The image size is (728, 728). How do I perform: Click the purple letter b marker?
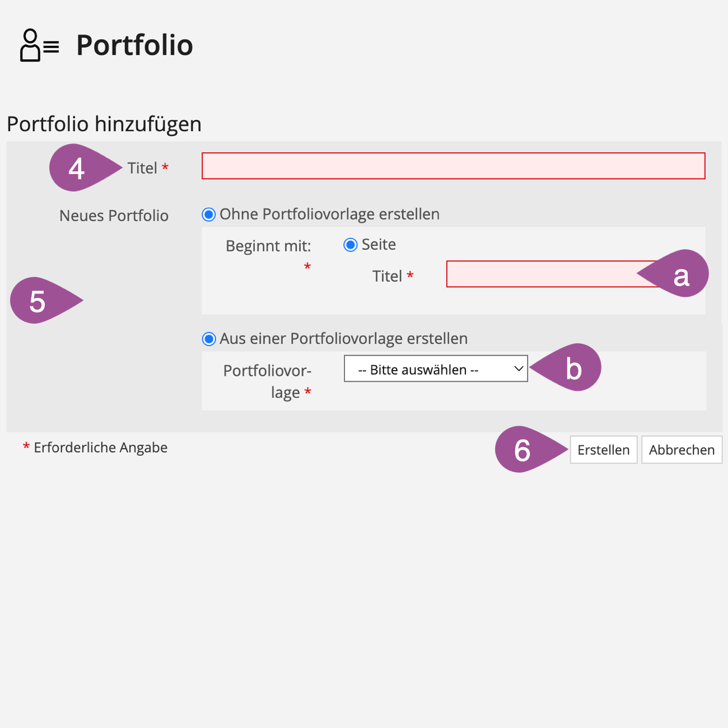coord(573,368)
